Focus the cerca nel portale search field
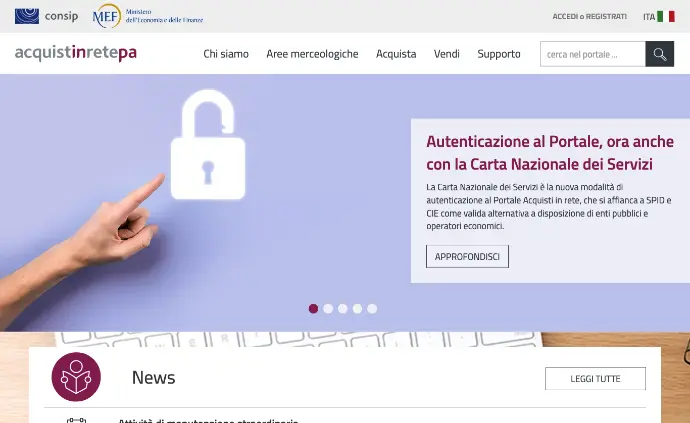 [593, 54]
